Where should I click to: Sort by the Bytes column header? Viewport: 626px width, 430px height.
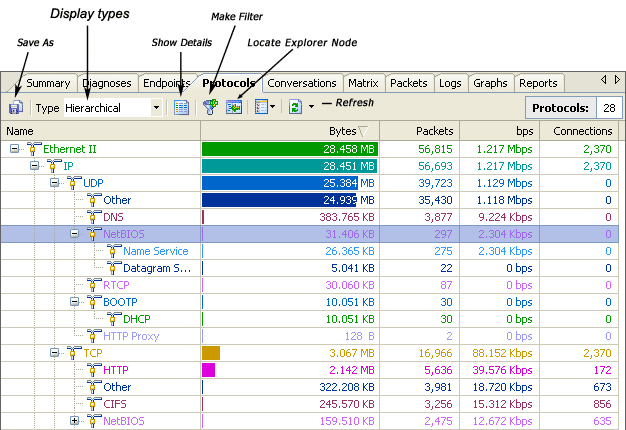point(290,131)
